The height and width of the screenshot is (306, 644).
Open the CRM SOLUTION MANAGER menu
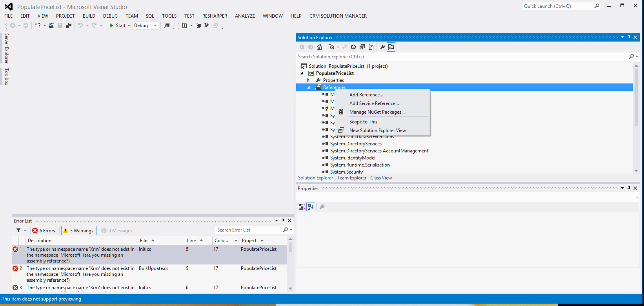[338, 16]
